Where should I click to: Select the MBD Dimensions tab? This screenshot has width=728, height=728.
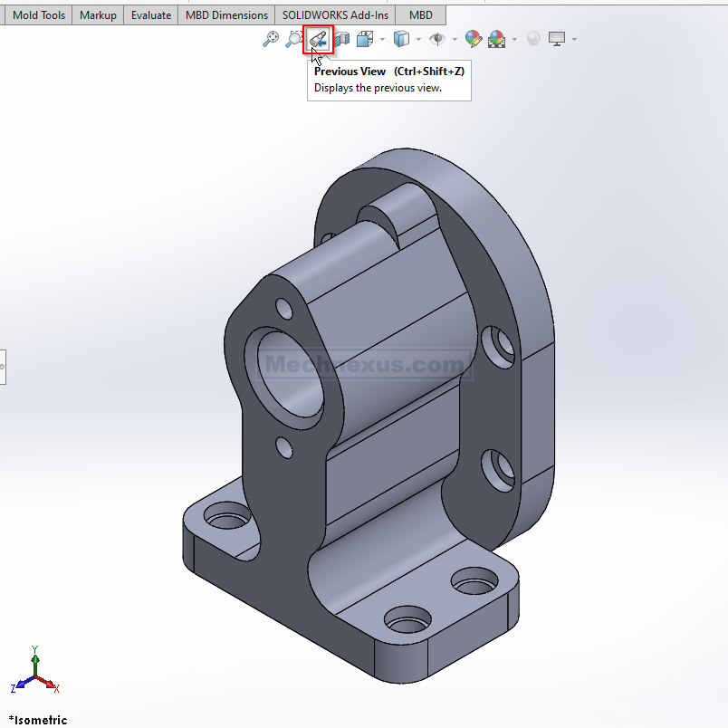(227, 15)
